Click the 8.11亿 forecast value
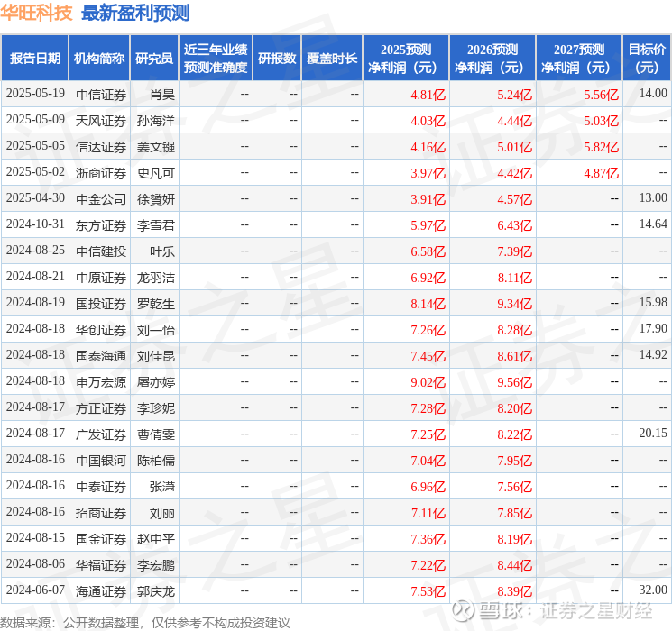 515,278
